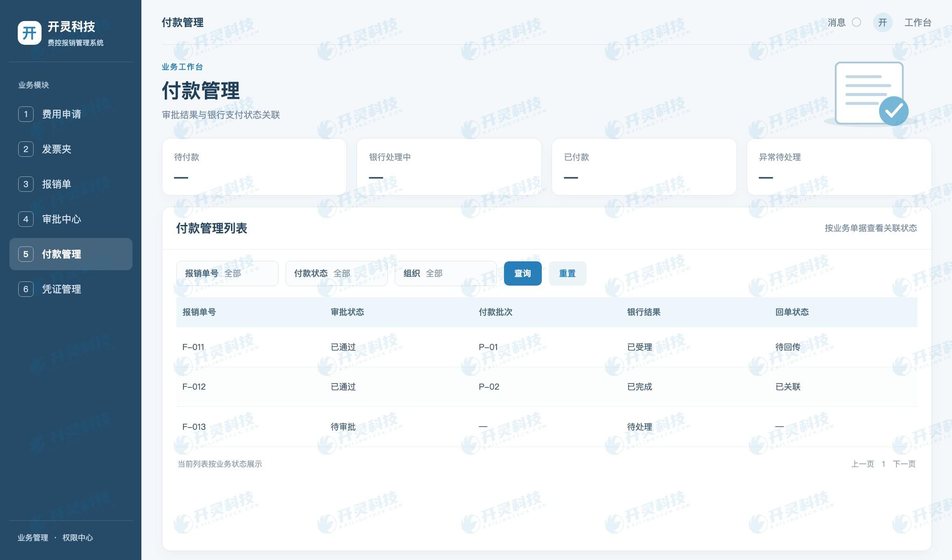Click the 回单状态 column header

pos(792,312)
